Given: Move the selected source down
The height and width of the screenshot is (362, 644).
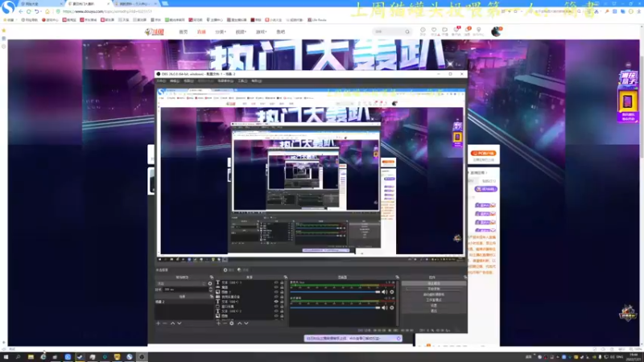Looking at the screenshot, I should 246,323.
